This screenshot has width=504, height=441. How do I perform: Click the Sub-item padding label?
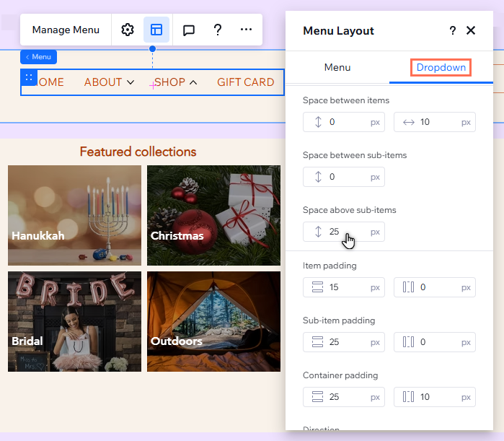pos(339,320)
